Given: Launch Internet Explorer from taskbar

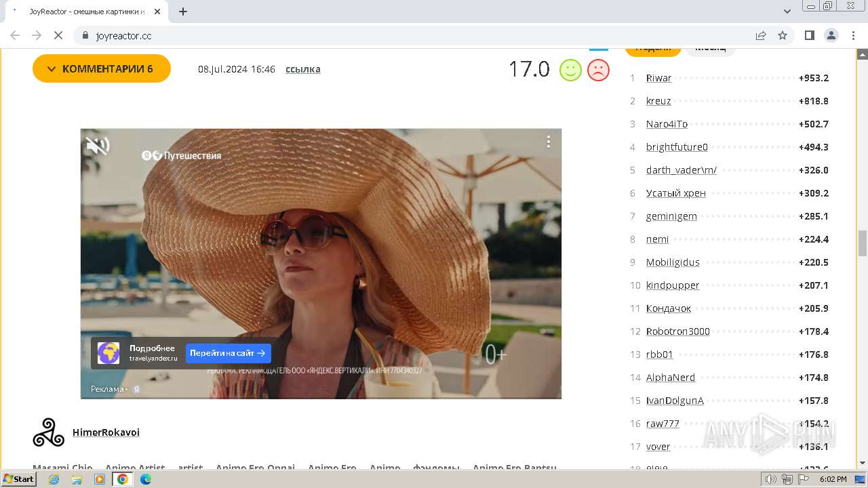Looking at the screenshot, I should 54,479.
